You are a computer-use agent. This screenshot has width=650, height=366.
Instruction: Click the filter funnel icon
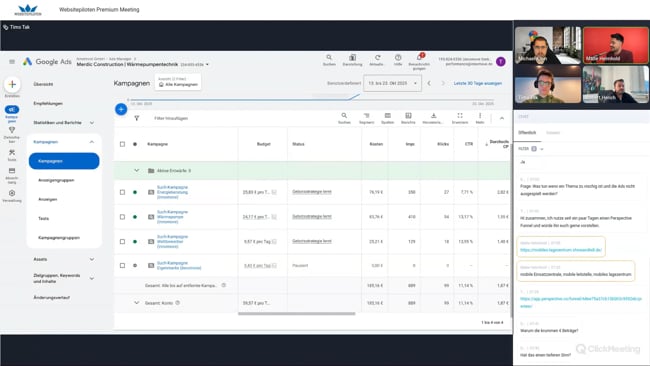click(x=137, y=118)
